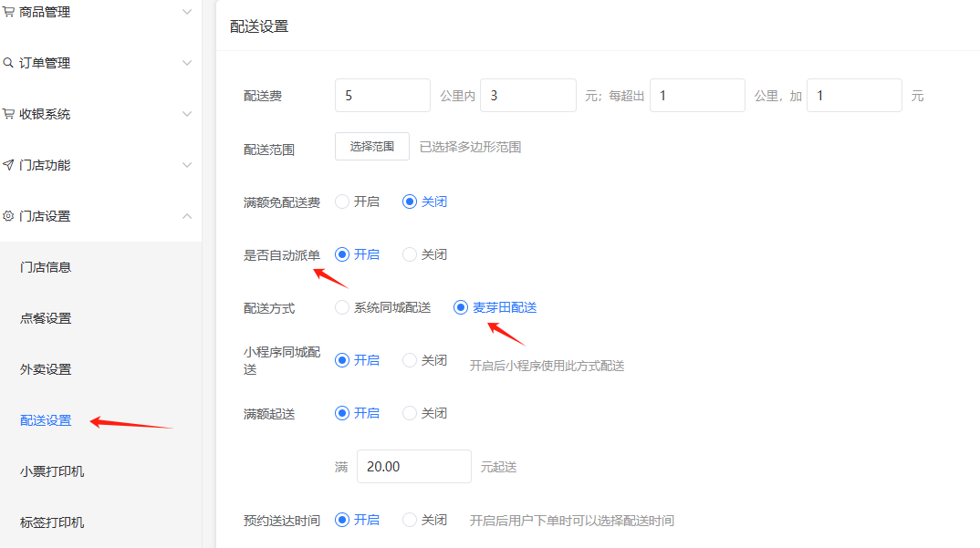Expand the 商品管理 menu chevron
Viewport: 980px width, 548px height.
coord(187,12)
